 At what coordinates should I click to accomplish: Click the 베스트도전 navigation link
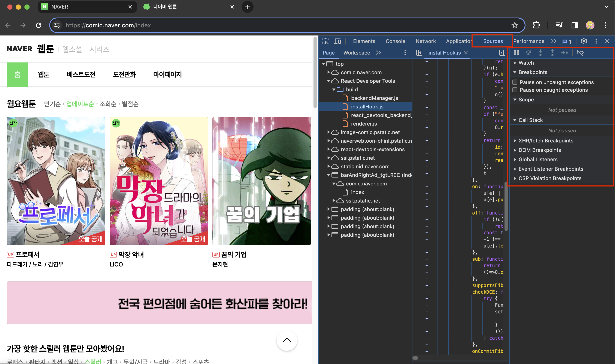[81, 75]
